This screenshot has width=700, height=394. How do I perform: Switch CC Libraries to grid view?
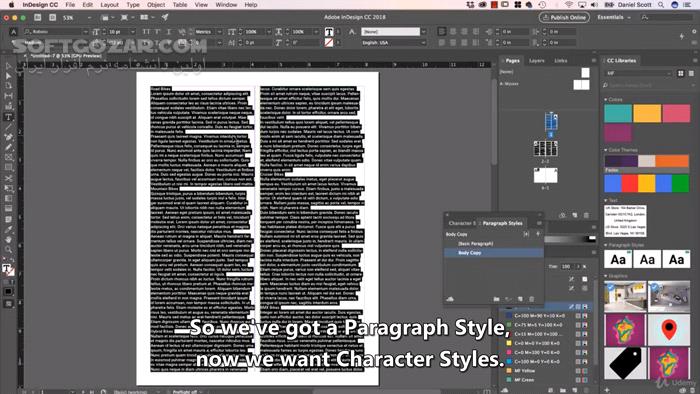point(681,73)
